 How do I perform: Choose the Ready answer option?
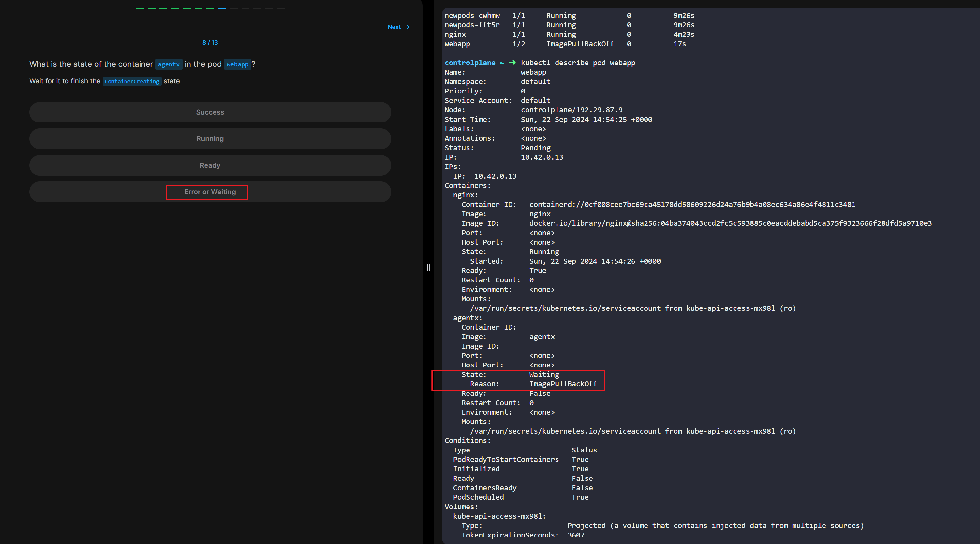click(210, 165)
